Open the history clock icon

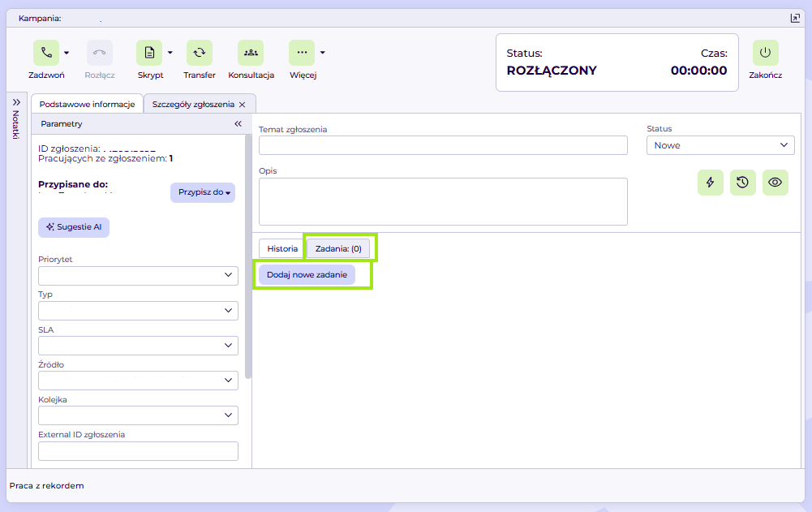tap(742, 183)
